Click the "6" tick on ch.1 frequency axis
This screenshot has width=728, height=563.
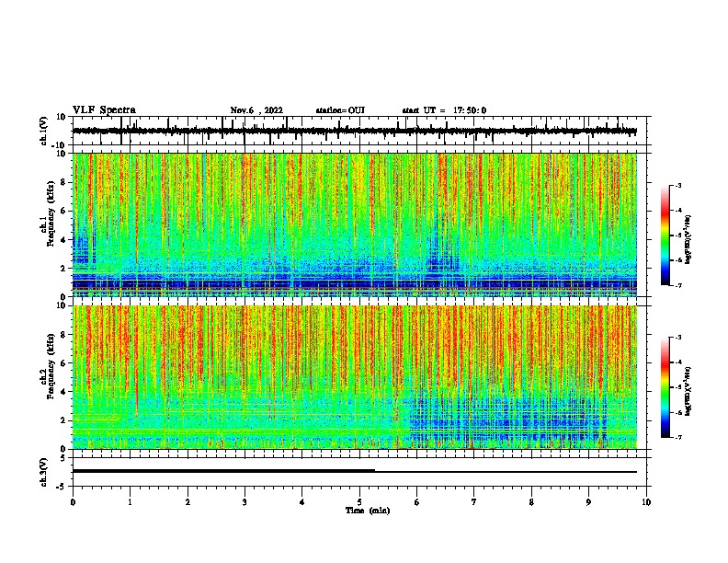coord(64,211)
